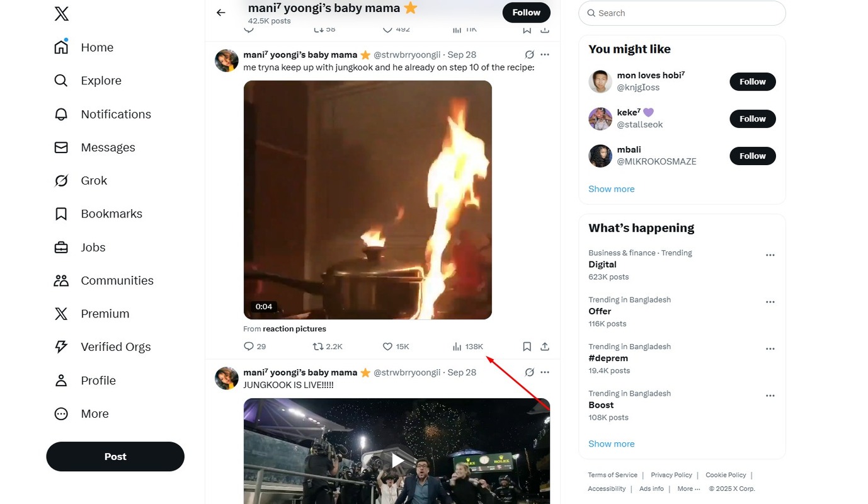Open options for Digital trending topic
Screen dimensions: 868x504
(770, 255)
